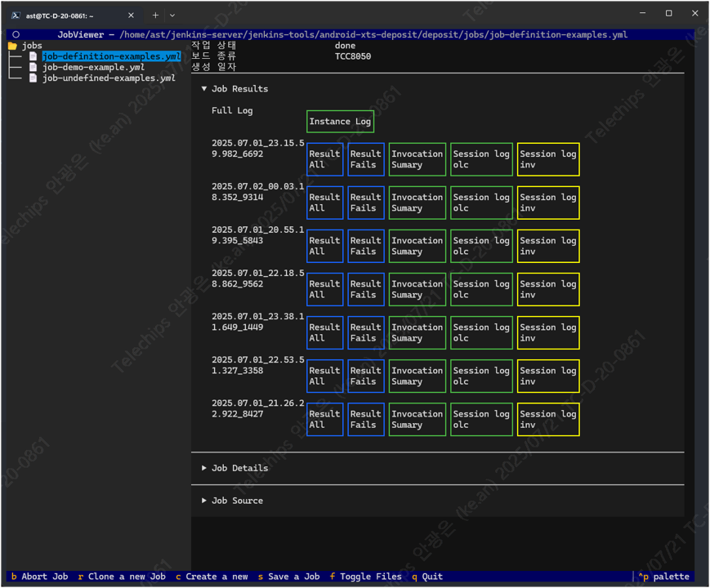The height and width of the screenshot is (588, 710).
Task: Click the circle icon left of JobViewer title
Action: pos(16,34)
